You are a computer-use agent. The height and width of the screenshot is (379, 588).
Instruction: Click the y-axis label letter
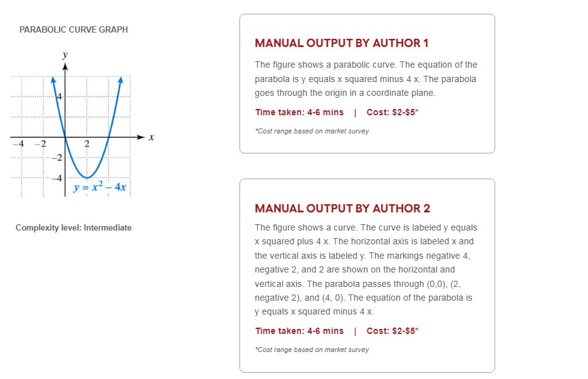(64, 55)
